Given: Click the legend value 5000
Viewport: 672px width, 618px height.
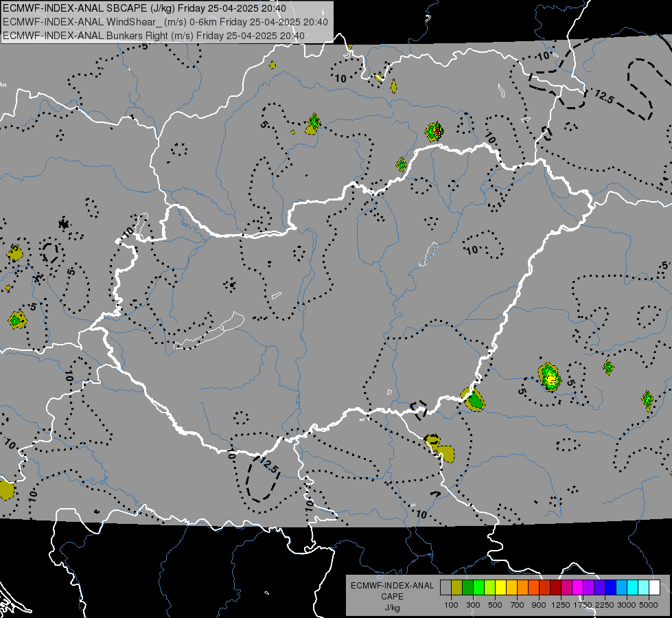Looking at the screenshot, I should pyautogui.click(x=649, y=605).
